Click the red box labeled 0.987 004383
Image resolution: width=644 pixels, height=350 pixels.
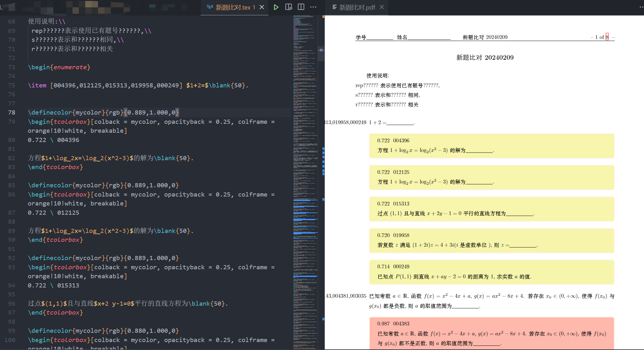[x=492, y=333]
